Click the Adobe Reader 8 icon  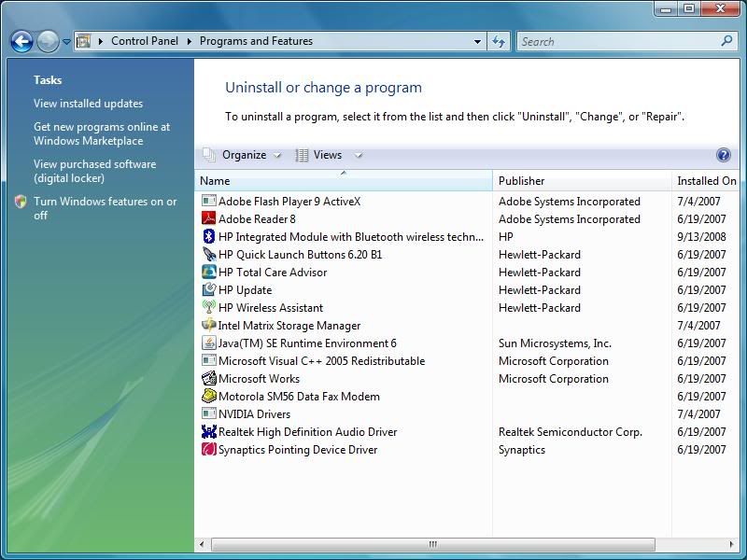pos(208,218)
